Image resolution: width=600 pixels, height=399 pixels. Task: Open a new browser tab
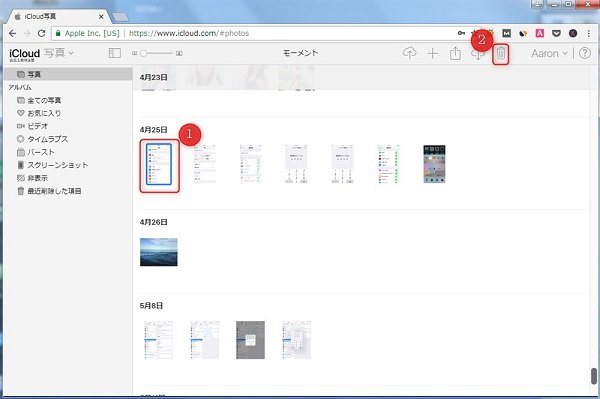pyautogui.click(x=120, y=17)
